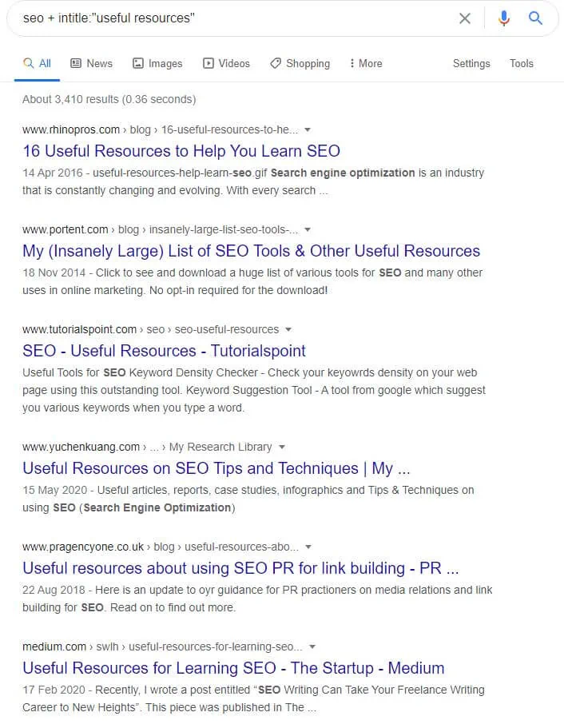Open 'My (Insanely Large) List of SEO Tools' result
564x728 pixels.
click(x=251, y=251)
